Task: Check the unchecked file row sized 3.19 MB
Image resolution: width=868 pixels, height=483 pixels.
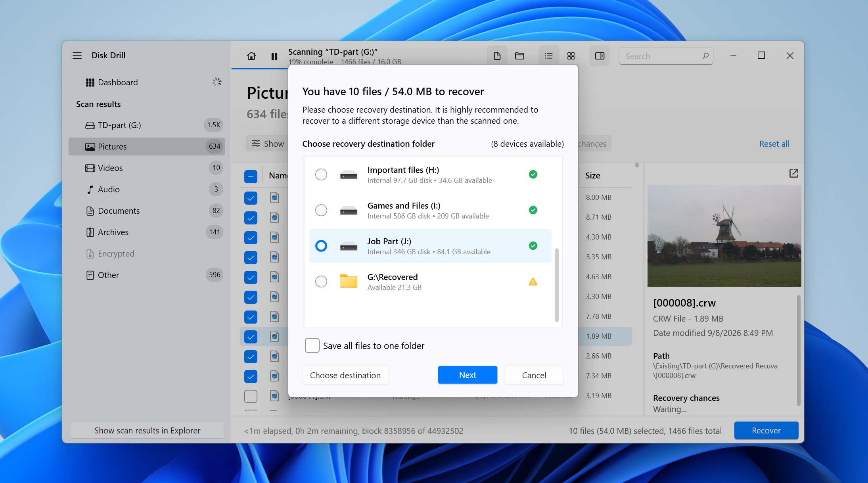Action: click(x=251, y=396)
